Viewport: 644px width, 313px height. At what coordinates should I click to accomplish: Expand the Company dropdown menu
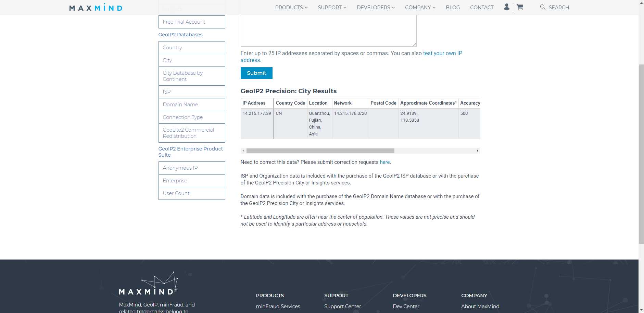click(x=420, y=7)
